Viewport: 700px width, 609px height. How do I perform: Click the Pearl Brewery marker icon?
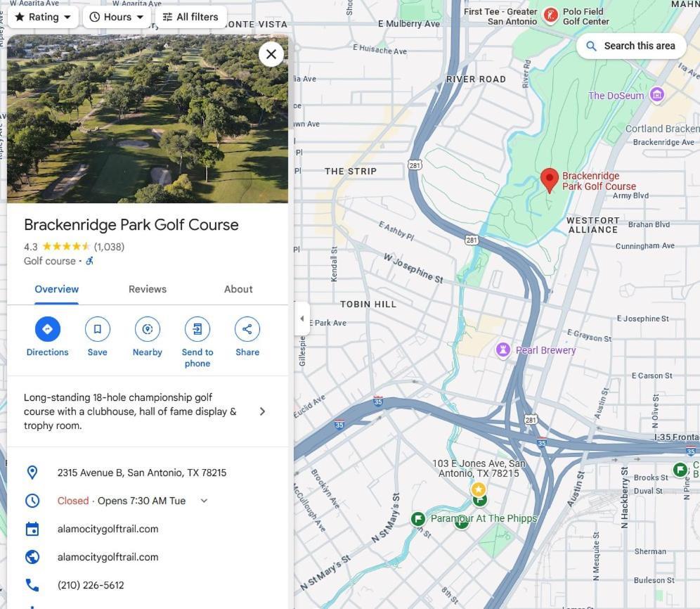(x=503, y=350)
